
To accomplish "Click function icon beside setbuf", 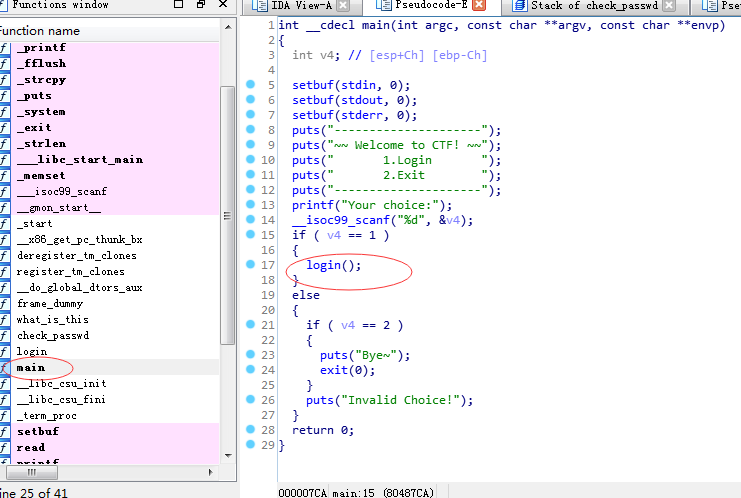I will (x=4, y=432).
